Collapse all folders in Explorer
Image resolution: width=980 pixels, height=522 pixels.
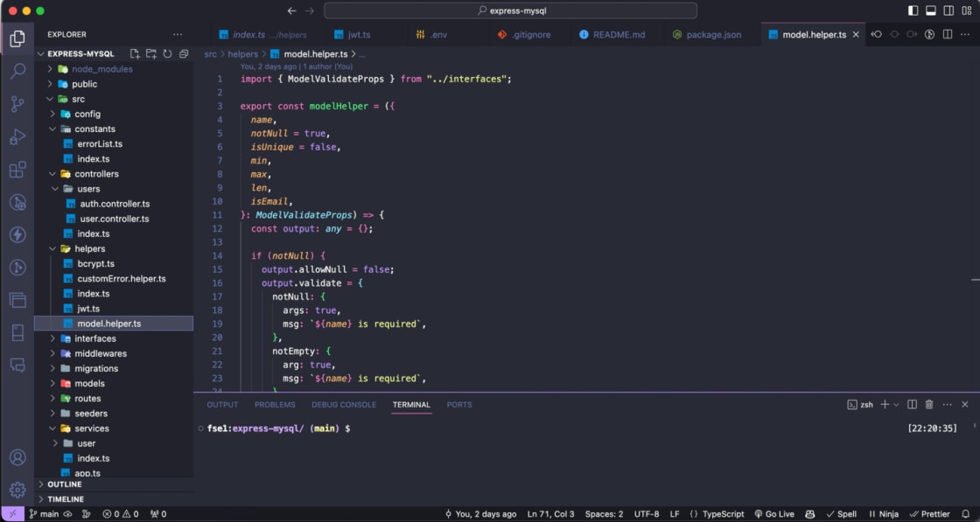pos(183,53)
